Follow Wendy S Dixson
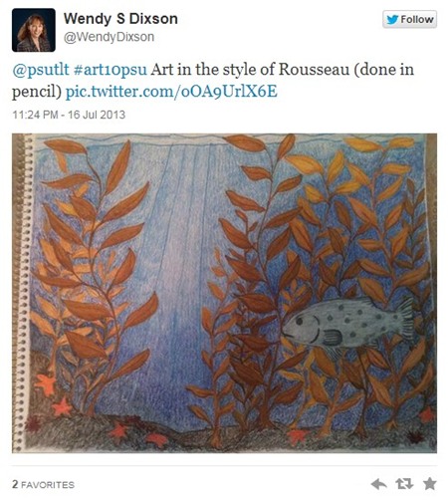 point(409,19)
